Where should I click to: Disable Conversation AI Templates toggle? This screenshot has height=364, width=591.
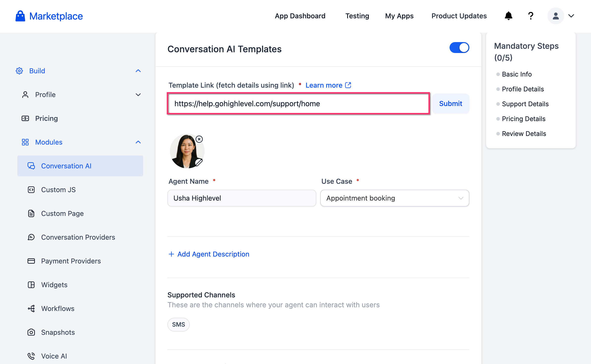coord(459,48)
